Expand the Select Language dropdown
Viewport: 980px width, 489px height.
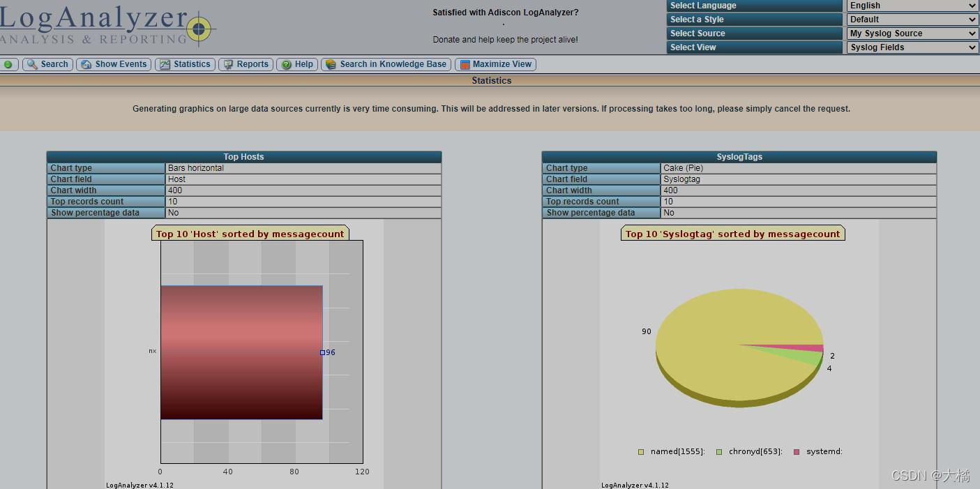[x=913, y=6]
